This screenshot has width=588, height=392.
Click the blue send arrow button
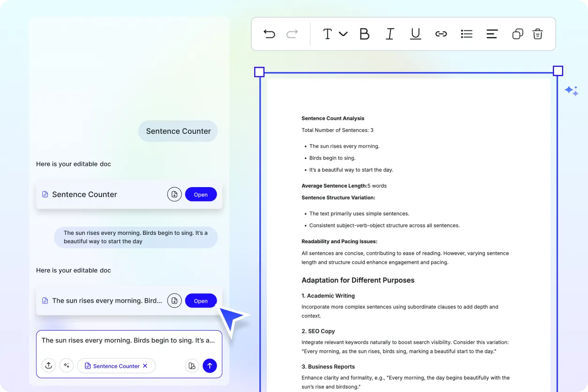(x=210, y=365)
